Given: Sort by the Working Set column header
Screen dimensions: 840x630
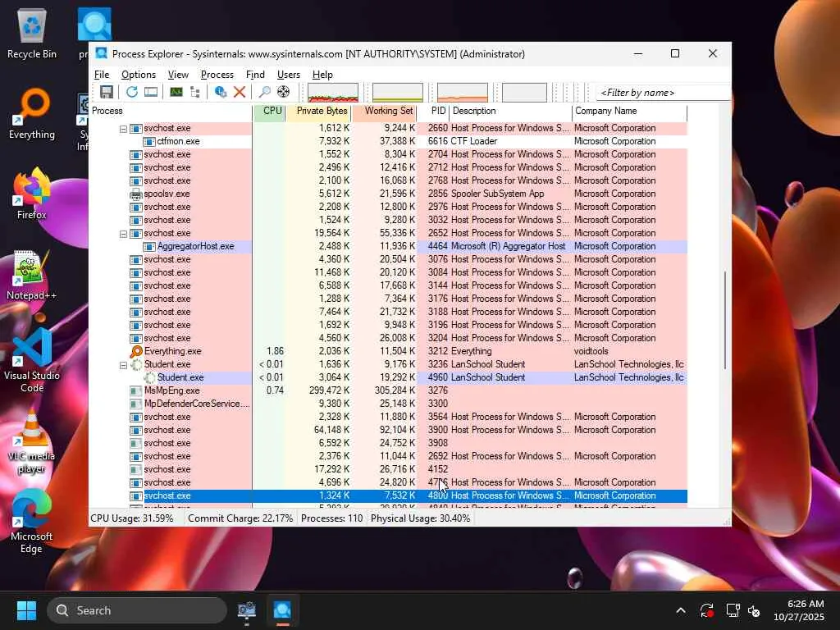Looking at the screenshot, I should (x=385, y=111).
